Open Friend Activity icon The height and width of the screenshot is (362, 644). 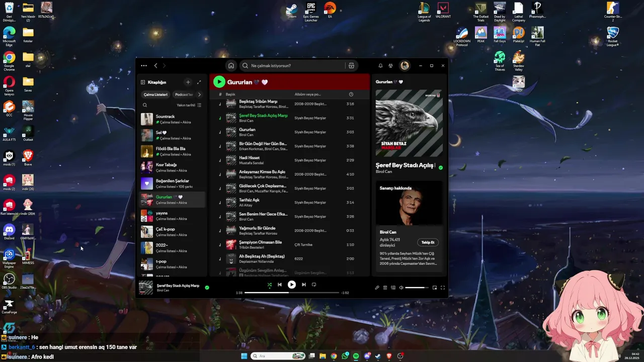point(390,65)
